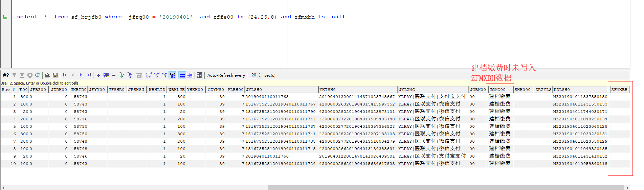The image size is (644, 190).
Task: Insert a new row with plus icon
Action: [x=98, y=75]
